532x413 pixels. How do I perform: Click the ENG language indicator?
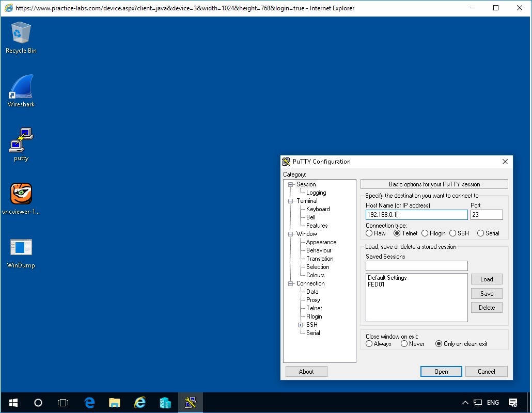point(493,403)
